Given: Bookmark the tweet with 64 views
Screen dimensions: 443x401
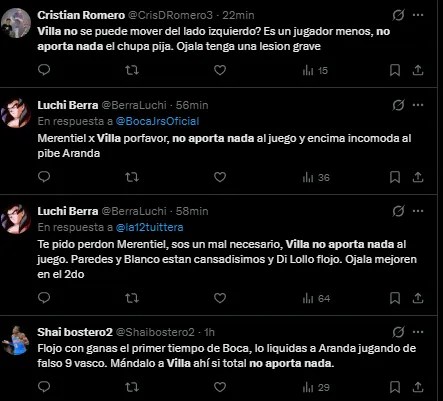Looking at the screenshot, I should pos(395,298).
